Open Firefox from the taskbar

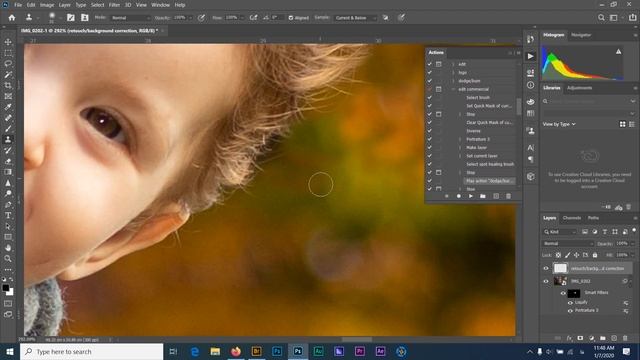point(236,351)
